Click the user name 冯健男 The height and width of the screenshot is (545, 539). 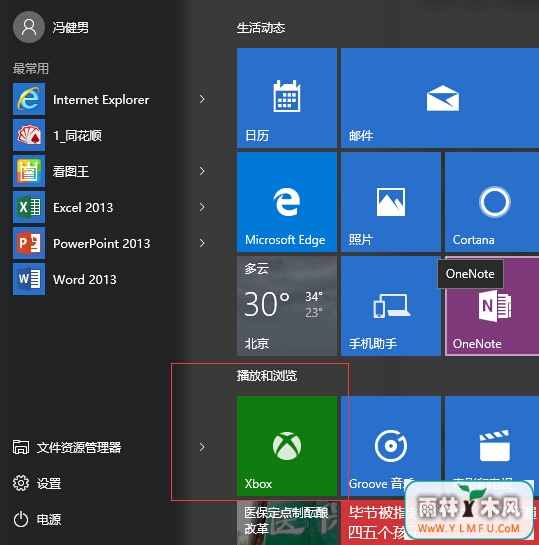tap(71, 27)
